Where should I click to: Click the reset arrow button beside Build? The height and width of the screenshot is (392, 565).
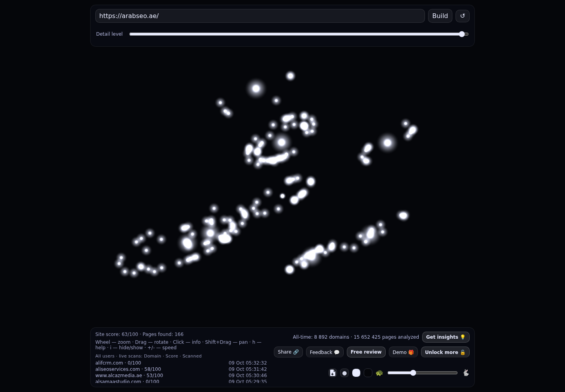pos(462,16)
